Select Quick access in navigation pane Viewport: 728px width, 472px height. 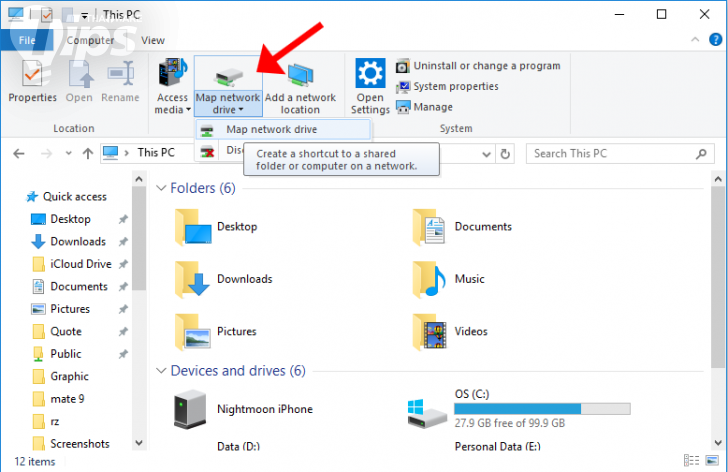[66, 196]
